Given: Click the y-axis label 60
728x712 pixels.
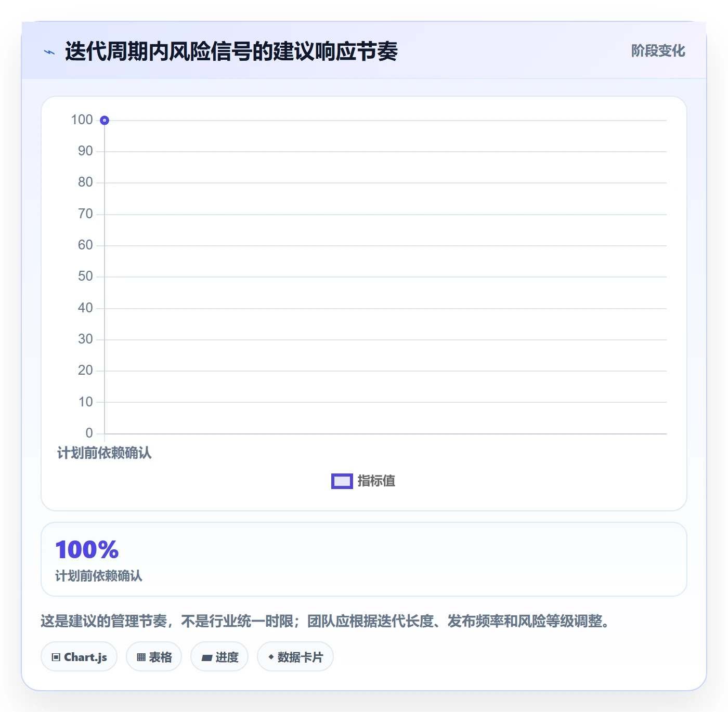Looking at the screenshot, I should click(85, 245).
